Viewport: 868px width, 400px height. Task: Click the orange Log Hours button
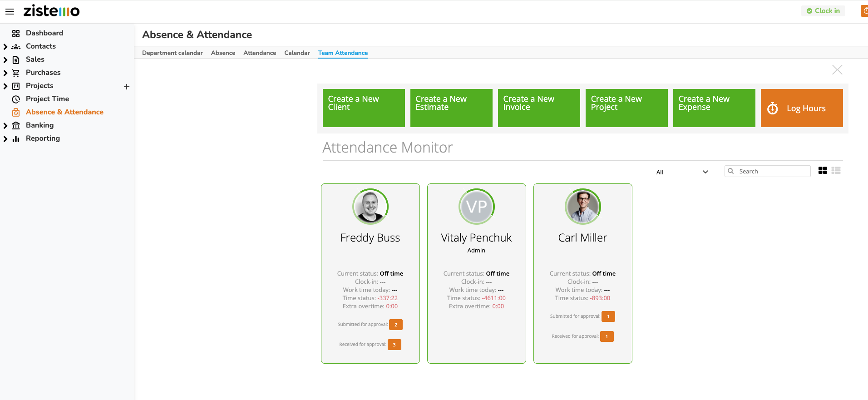click(801, 108)
